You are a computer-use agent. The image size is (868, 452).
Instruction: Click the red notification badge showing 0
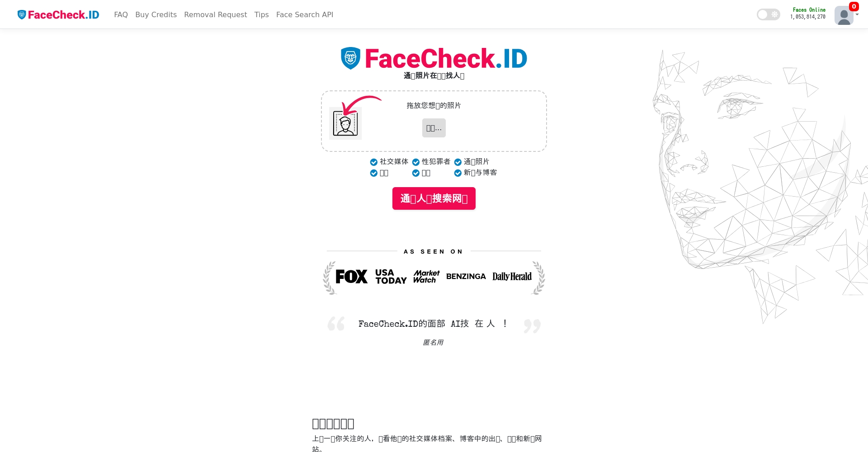[854, 6]
